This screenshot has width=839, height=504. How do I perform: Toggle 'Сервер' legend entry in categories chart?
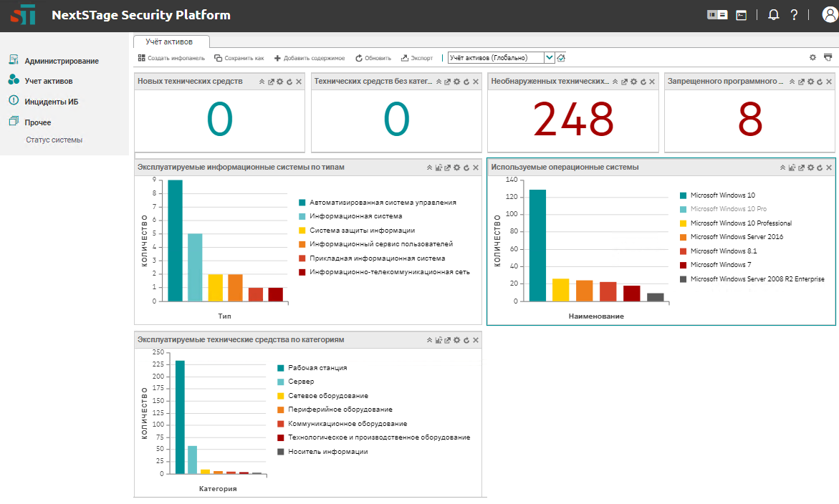[x=301, y=382]
